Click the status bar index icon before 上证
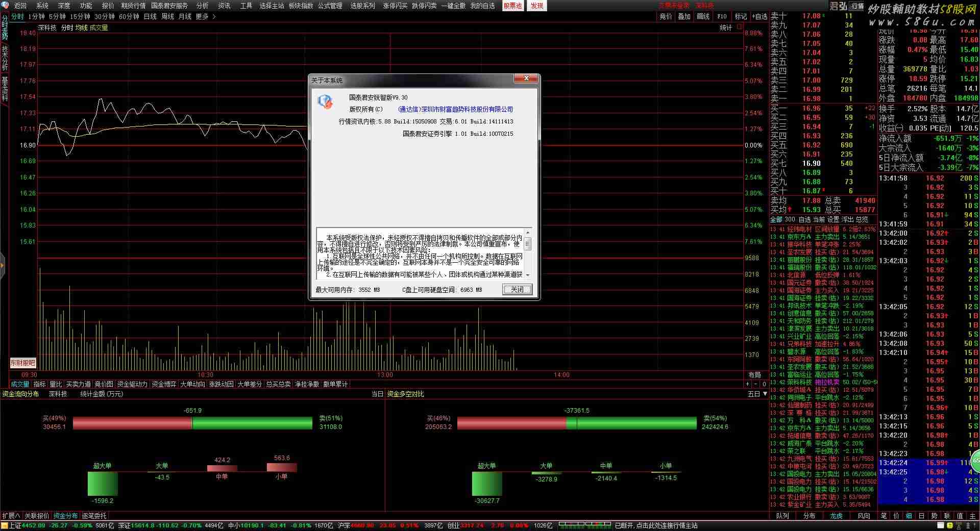980x531 pixels. tap(5, 525)
